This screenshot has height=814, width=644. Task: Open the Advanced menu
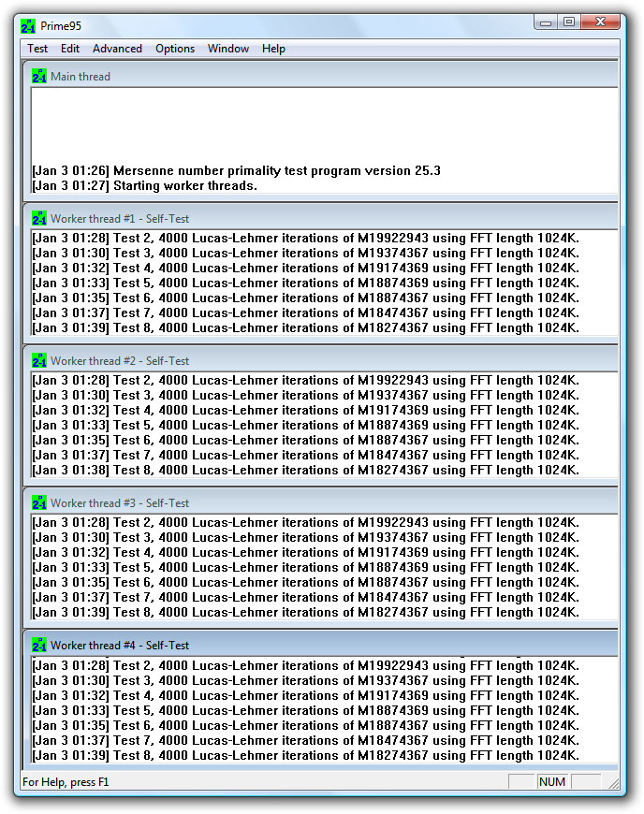(x=117, y=49)
